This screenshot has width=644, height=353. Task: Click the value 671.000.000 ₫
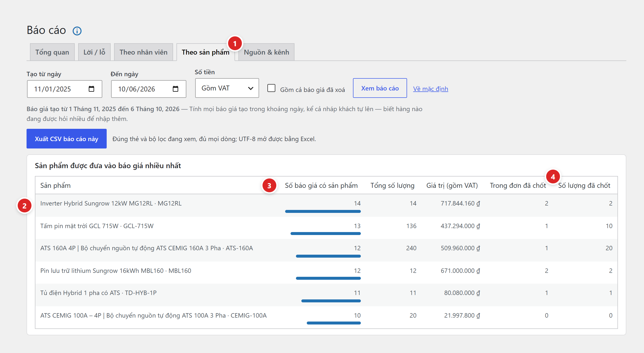460,271
